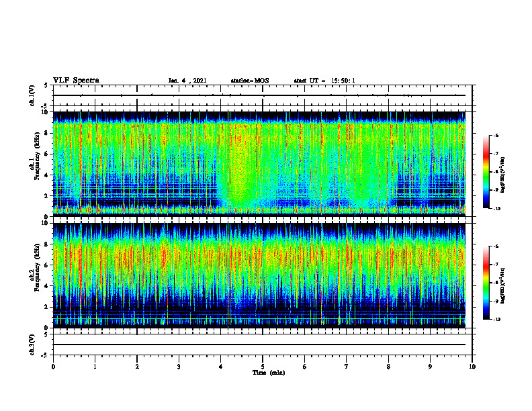The width and height of the screenshot is (532, 411).
Task: Click time-axis tick label "6"
Action: [305, 367]
